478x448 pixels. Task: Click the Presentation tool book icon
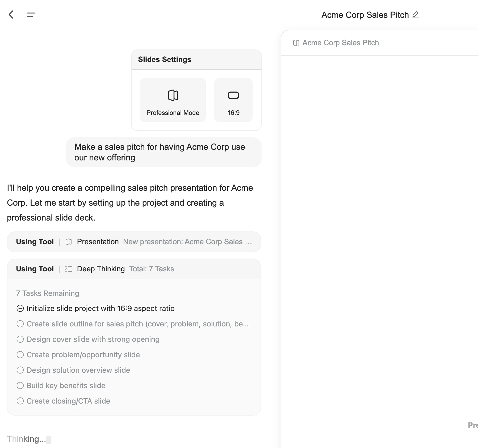69,242
